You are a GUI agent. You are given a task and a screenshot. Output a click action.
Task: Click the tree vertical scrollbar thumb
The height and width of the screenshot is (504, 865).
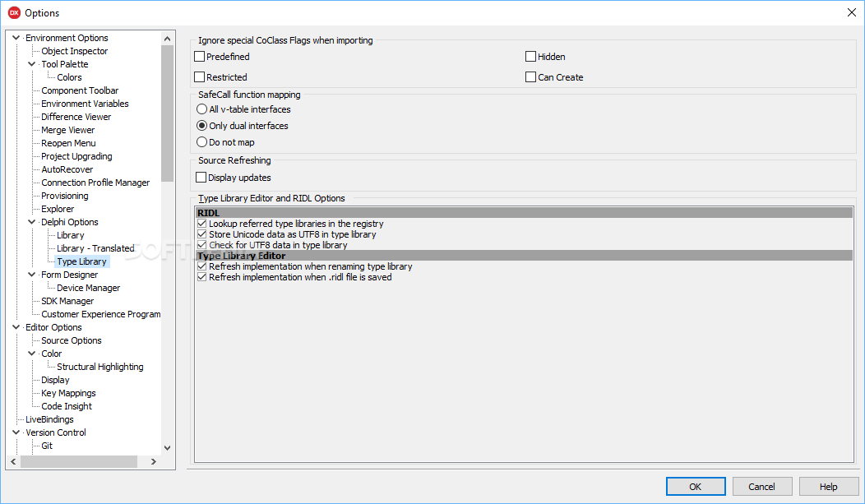pos(167,113)
